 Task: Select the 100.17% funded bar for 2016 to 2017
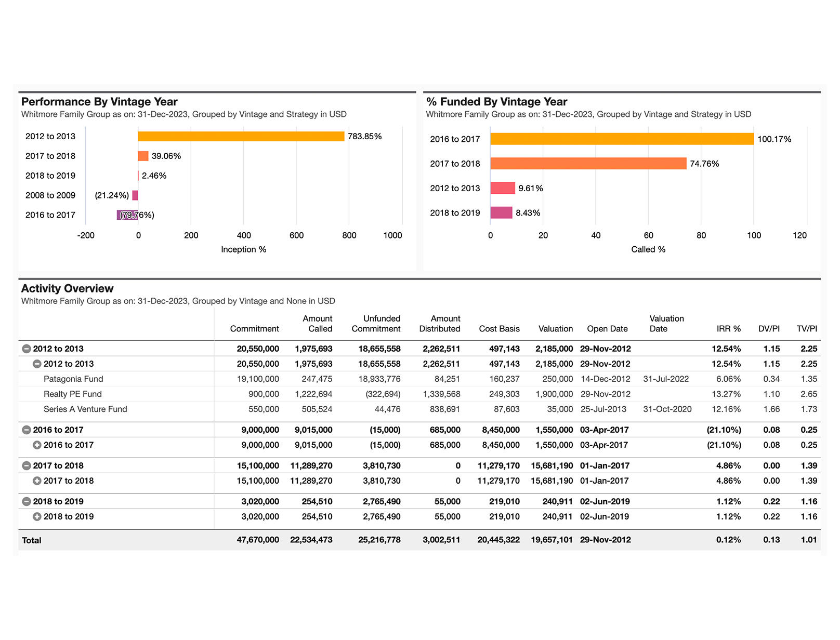(622, 139)
